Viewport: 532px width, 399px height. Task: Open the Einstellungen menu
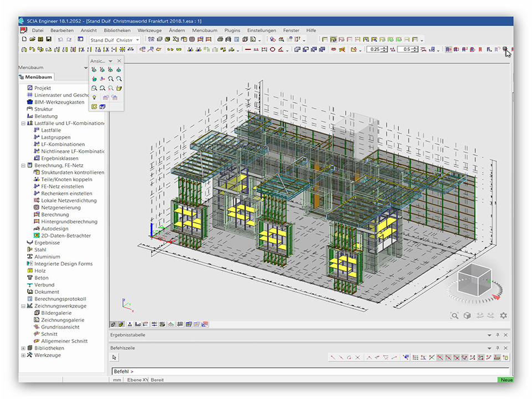click(x=262, y=30)
